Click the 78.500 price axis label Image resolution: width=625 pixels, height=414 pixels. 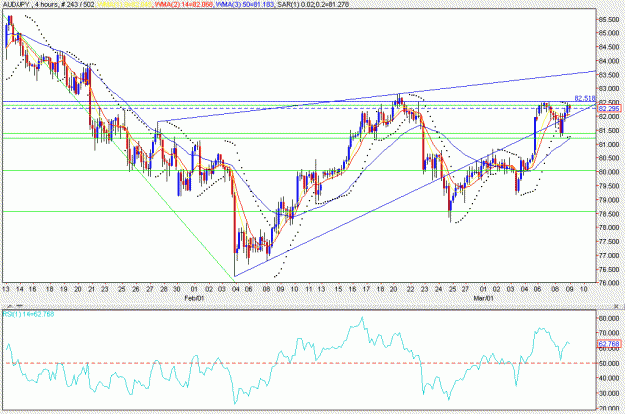608,214
